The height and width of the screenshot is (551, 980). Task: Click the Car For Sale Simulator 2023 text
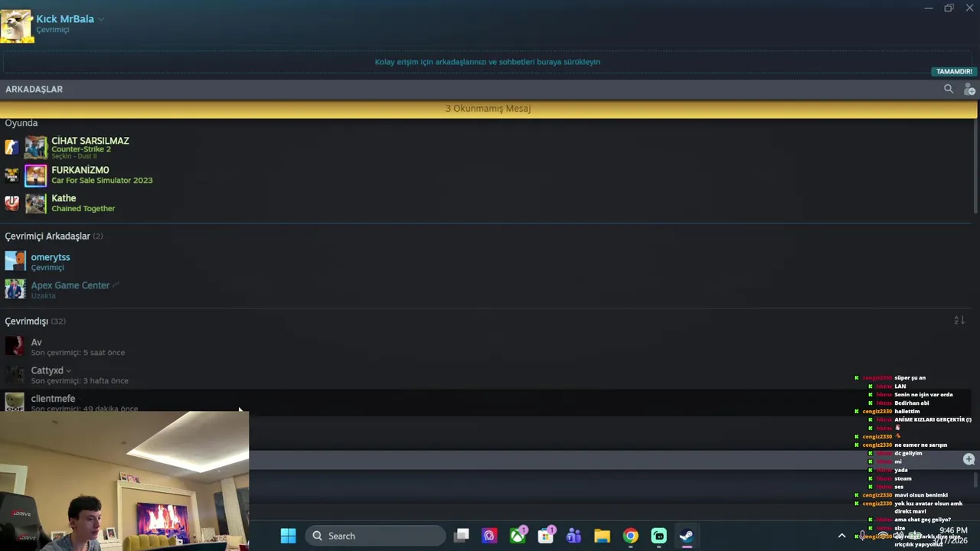pyautogui.click(x=102, y=181)
